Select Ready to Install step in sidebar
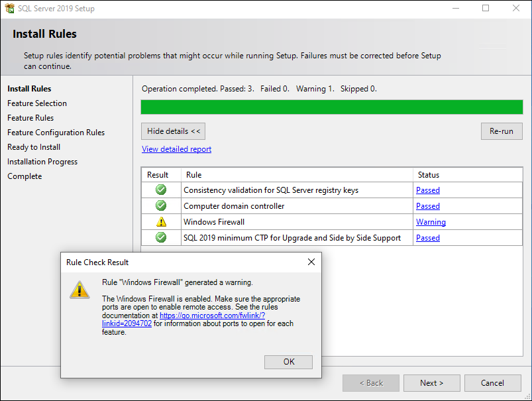Viewport: 532px width, 401px height. tap(34, 147)
